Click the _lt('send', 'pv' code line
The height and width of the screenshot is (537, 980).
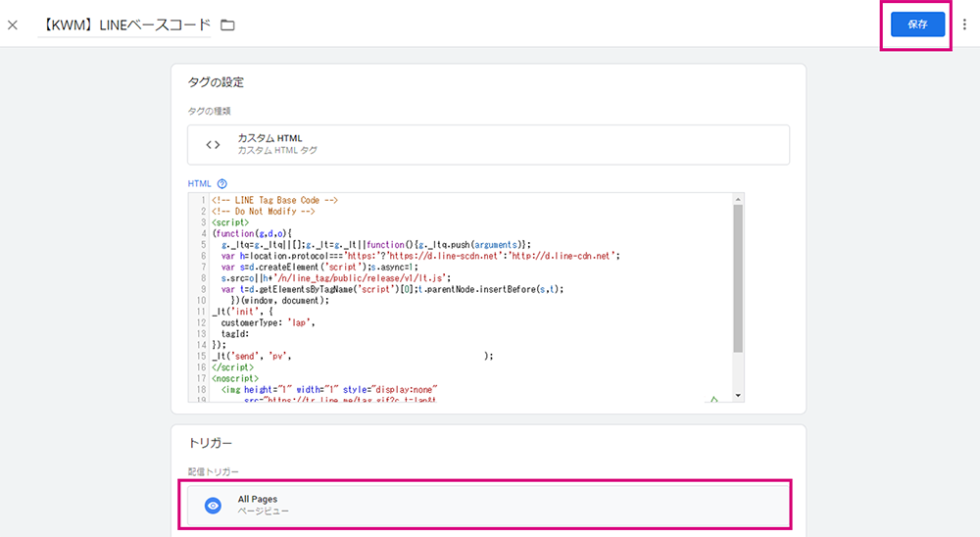pos(353,356)
